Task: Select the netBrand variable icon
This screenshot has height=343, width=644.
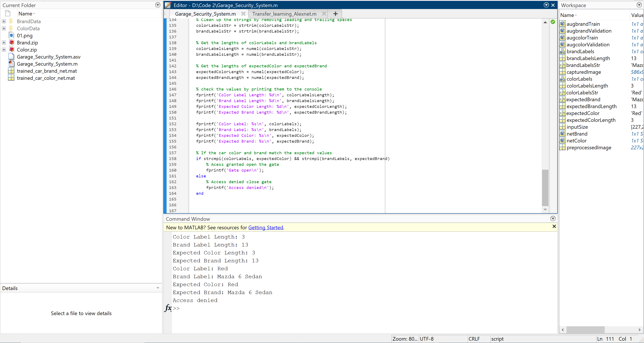Action: click(x=562, y=134)
